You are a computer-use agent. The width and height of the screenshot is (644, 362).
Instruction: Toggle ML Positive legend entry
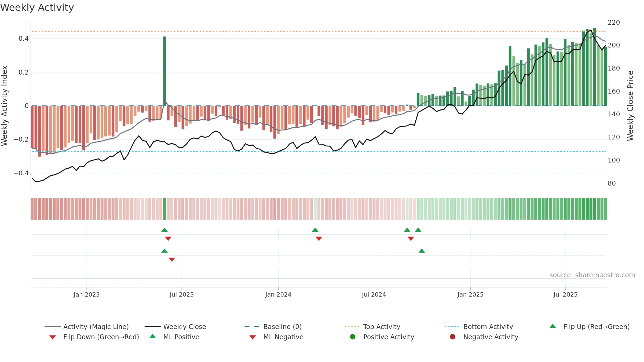point(174,337)
